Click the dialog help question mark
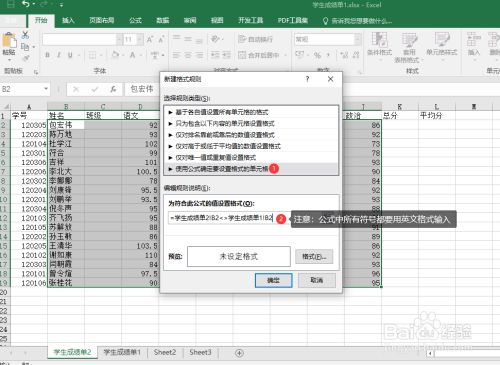Image resolution: width=500 pixels, height=365 pixels. tap(307, 79)
